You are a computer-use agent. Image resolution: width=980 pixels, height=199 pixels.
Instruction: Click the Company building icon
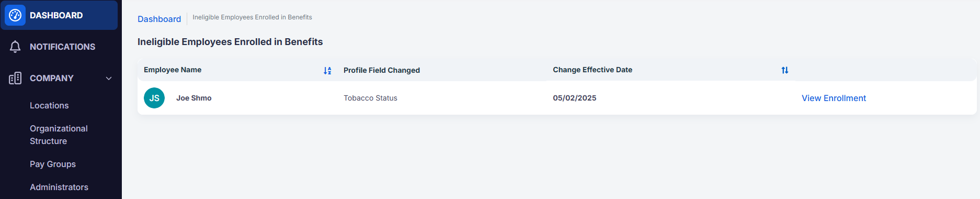coord(15,78)
